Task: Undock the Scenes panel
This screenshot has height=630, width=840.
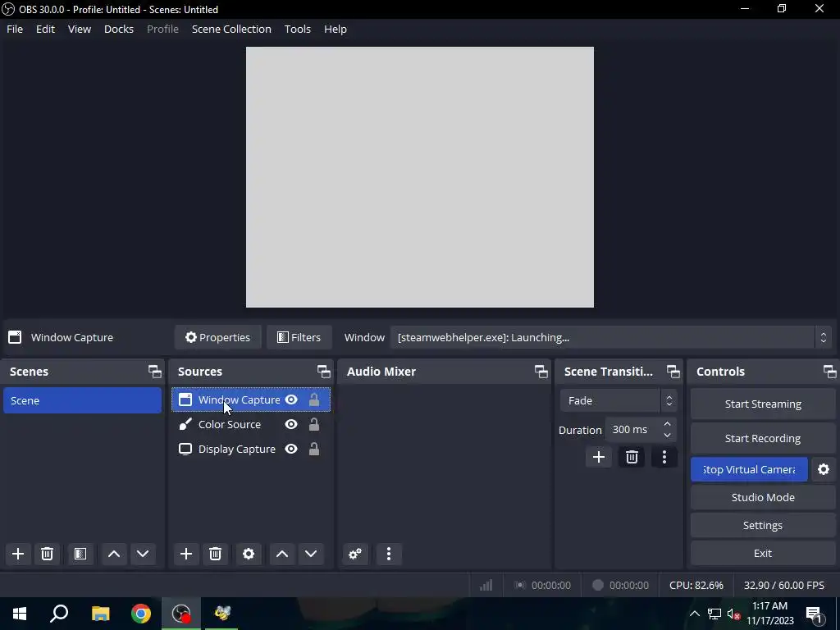Action: 155,372
